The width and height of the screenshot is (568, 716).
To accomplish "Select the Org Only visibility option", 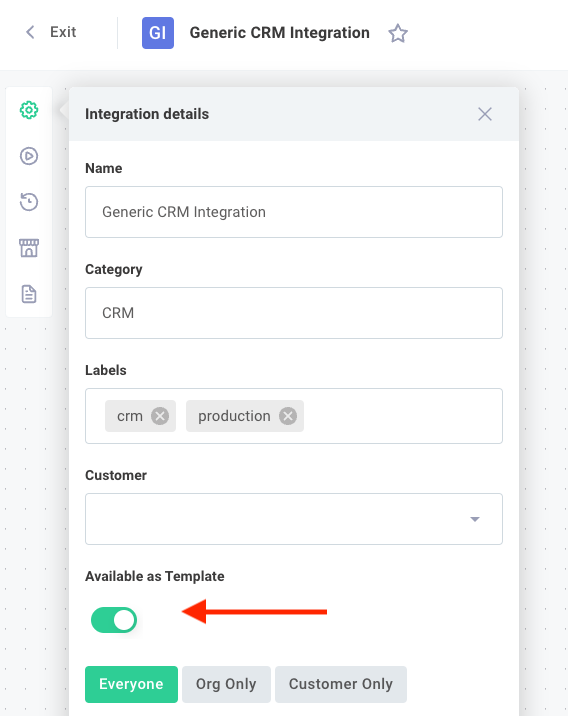I will (x=226, y=684).
